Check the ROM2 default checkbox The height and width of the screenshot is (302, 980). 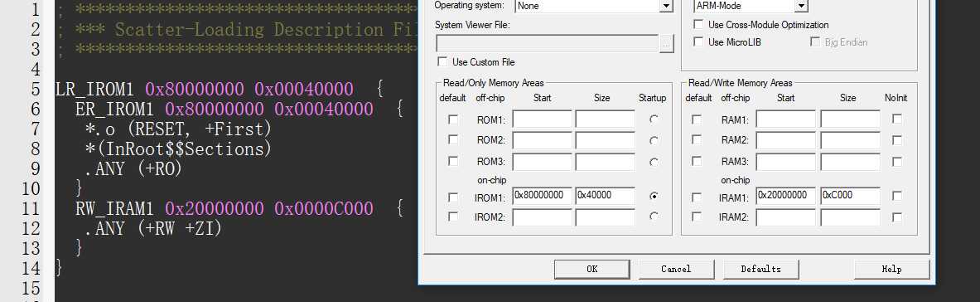453,140
